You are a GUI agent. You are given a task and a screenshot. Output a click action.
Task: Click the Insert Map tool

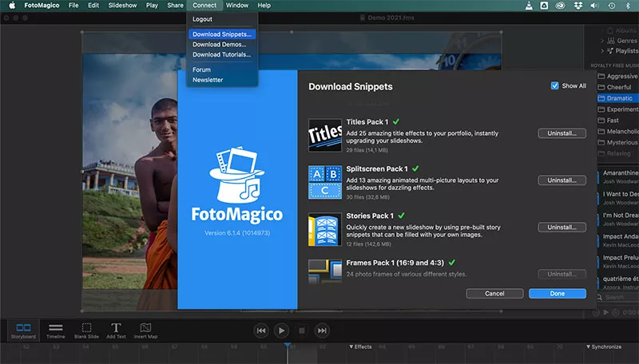[x=145, y=330]
